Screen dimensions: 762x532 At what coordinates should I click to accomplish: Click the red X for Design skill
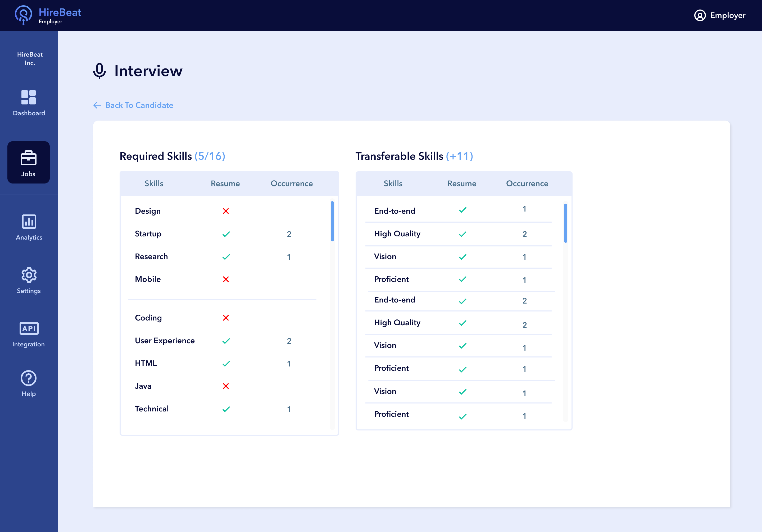click(226, 211)
